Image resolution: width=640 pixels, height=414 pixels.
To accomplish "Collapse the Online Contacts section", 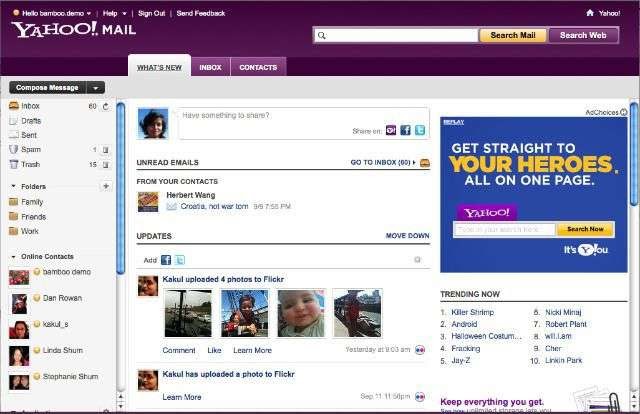I will coord(13,256).
